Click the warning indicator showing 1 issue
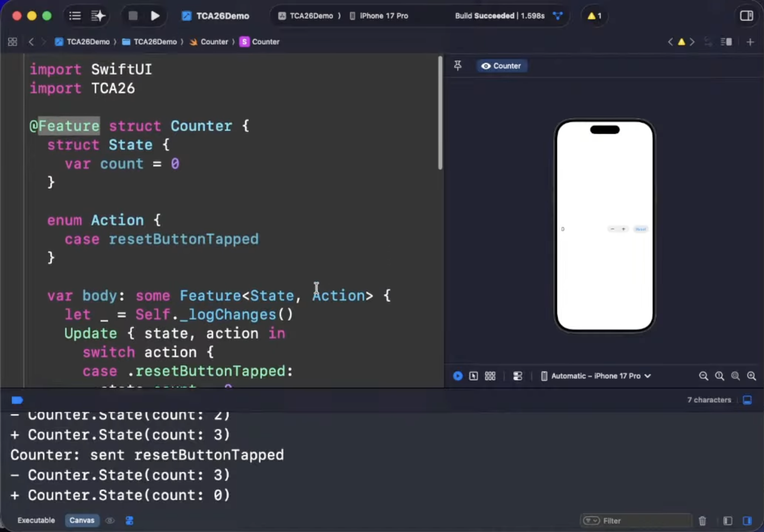The height and width of the screenshot is (532, 764). click(x=594, y=16)
